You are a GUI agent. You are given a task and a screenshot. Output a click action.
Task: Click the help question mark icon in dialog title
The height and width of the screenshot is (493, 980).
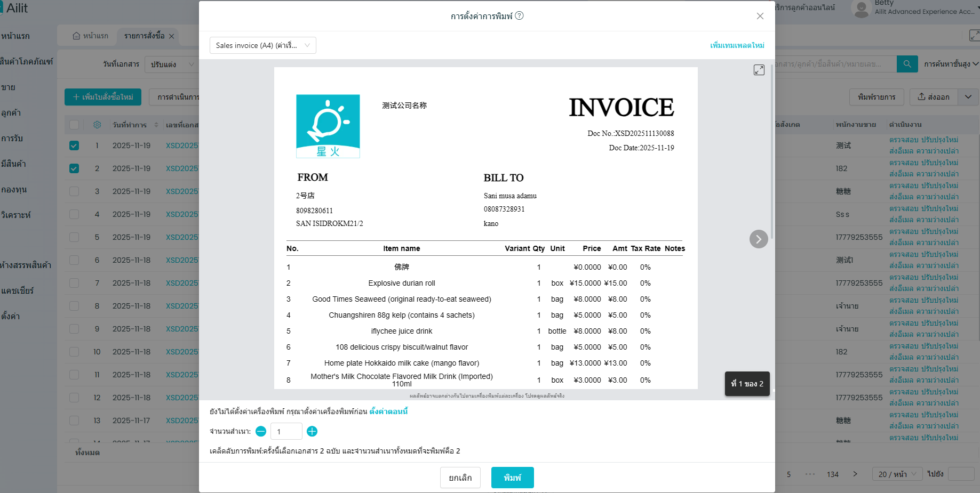pyautogui.click(x=519, y=16)
